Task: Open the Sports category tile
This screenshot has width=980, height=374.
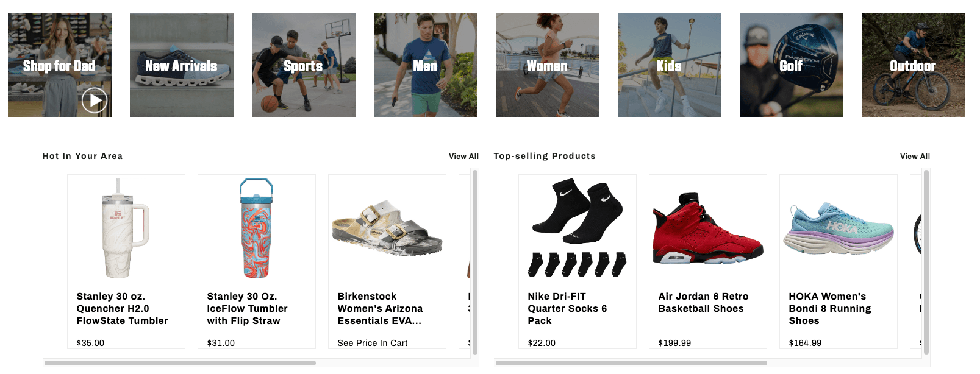Action: [x=303, y=65]
